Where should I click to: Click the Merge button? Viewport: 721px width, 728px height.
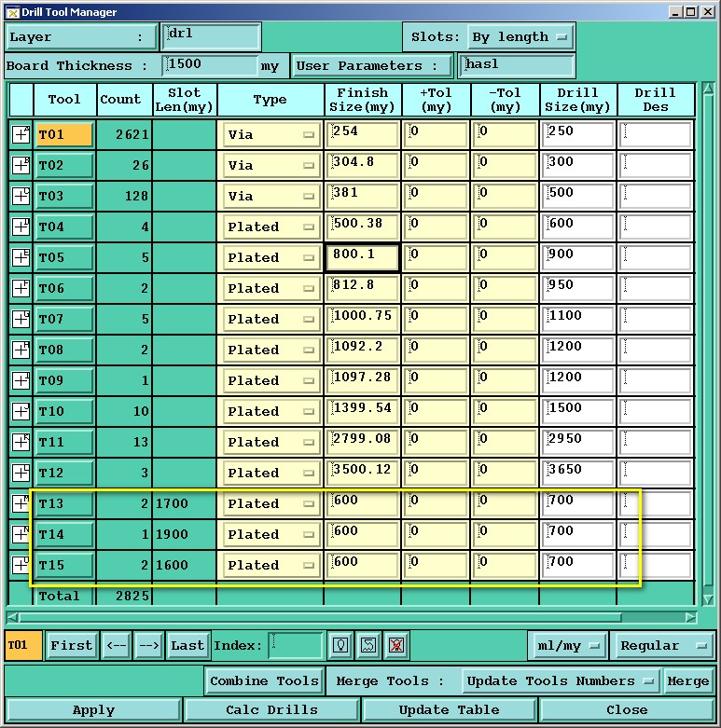coord(688,681)
